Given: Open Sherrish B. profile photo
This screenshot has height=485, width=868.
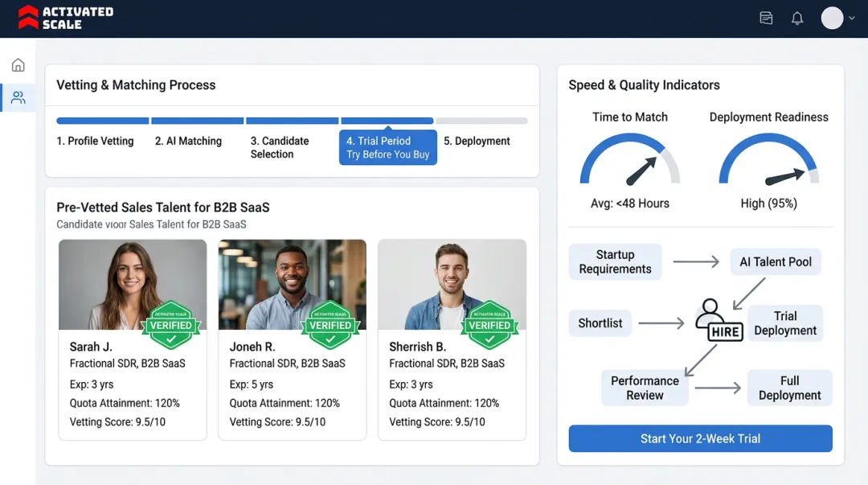Looking at the screenshot, I should (x=452, y=285).
